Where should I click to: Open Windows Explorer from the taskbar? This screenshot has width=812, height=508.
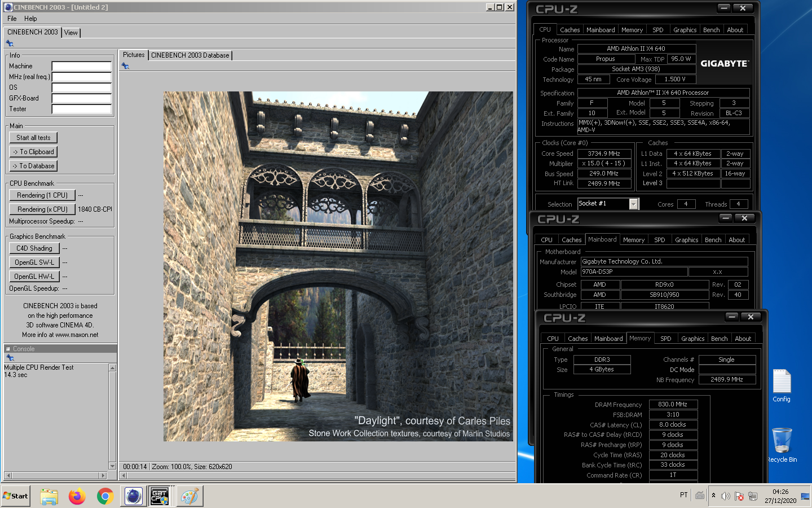click(x=49, y=496)
